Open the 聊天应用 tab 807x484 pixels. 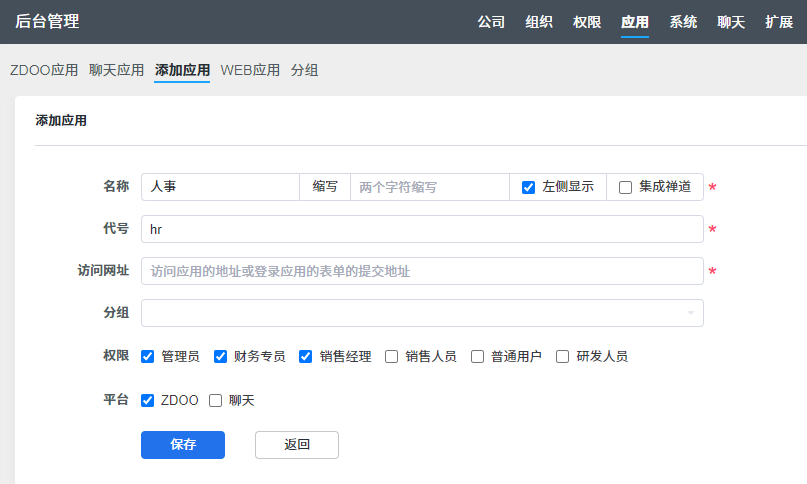coord(117,70)
